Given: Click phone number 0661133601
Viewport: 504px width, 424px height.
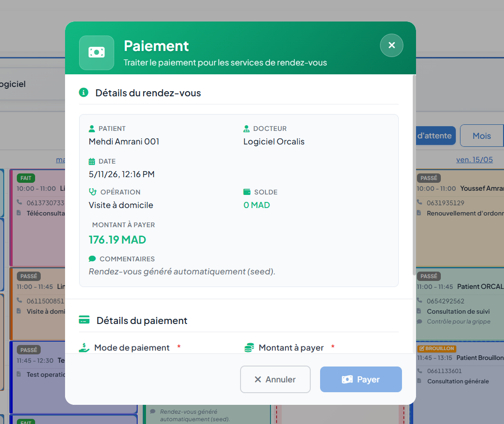Looking at the screenshot, I should pyautogui.click(x=444, y=371).
